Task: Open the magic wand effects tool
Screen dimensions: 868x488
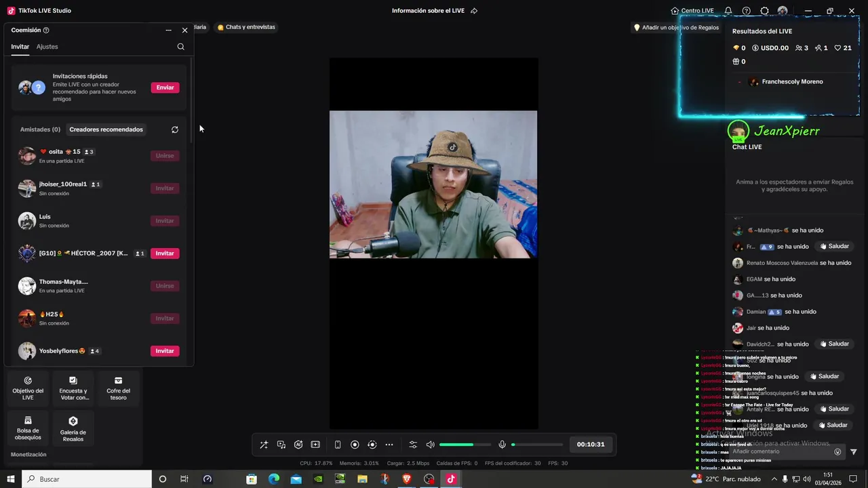Action: point(264,445)
